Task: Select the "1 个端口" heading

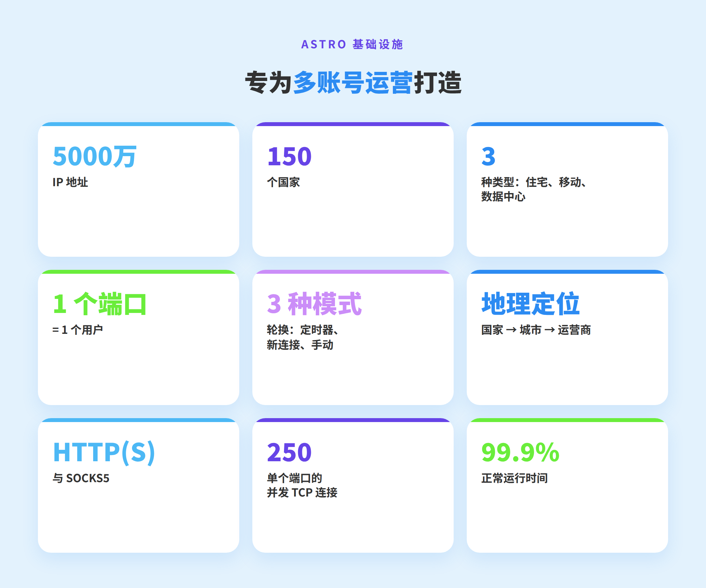Action: (100, 304)
